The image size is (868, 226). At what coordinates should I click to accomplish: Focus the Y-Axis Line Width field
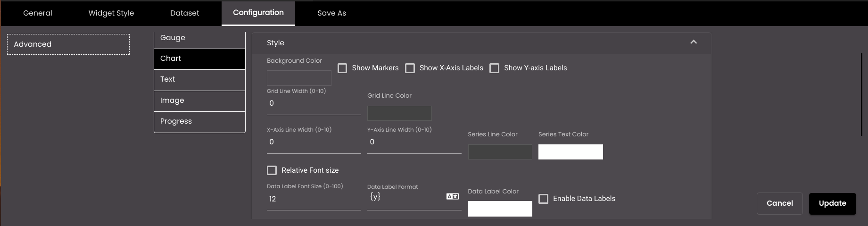414,142
